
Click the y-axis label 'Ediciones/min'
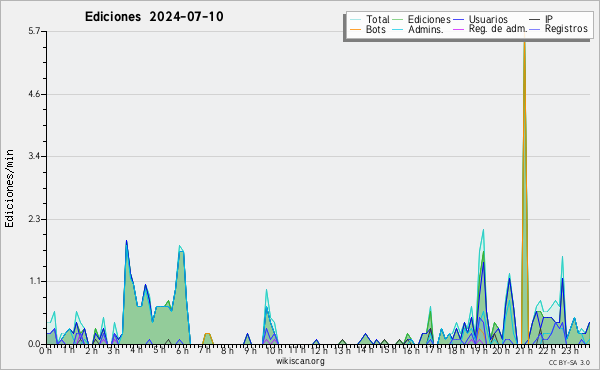coord(9,188)
